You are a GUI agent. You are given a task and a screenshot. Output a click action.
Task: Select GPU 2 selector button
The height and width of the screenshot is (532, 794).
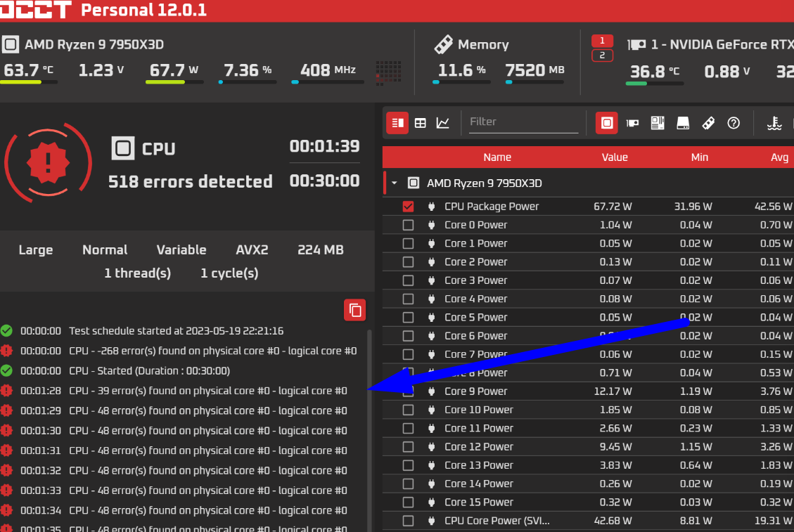tap(602, 56)
